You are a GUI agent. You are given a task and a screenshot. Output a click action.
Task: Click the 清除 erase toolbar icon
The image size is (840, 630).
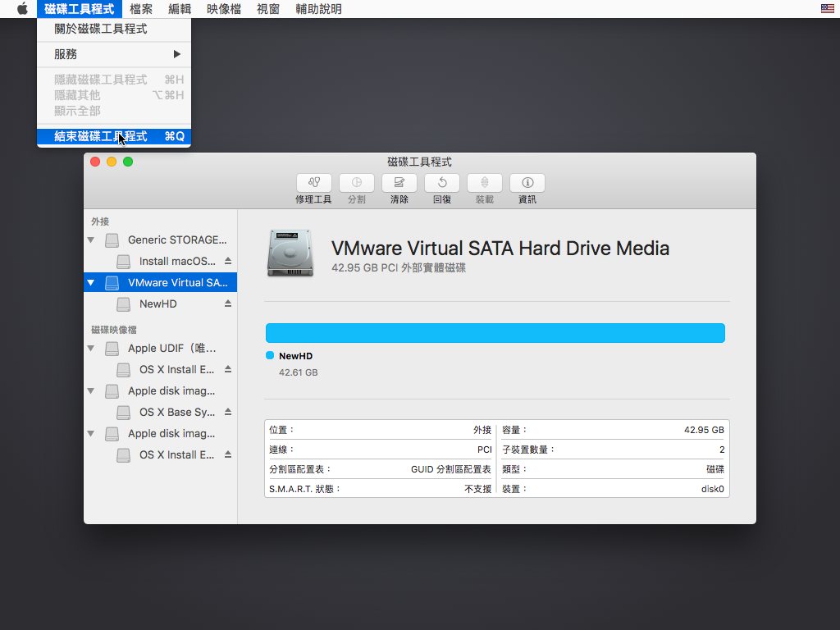(x=399, y=183)
